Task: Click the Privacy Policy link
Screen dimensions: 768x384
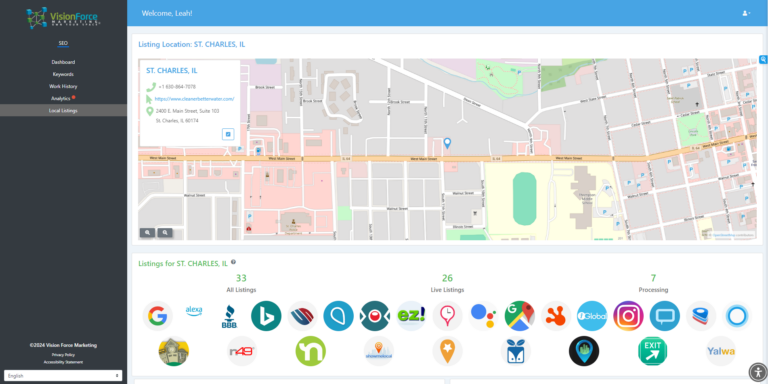Action: click(63, 355)
